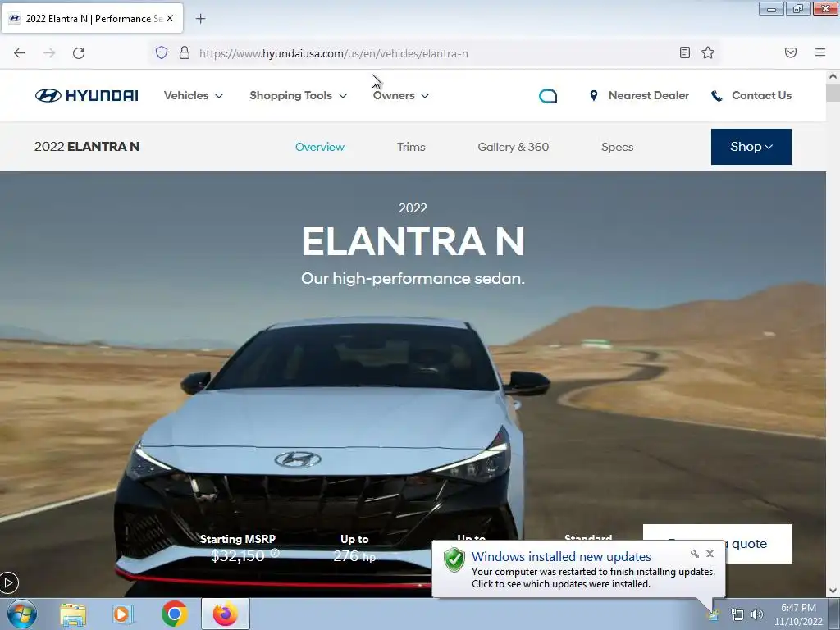The image size is (840, 630).
Task: Expand the Owners dropdown menu
Action: coord(401,95)
